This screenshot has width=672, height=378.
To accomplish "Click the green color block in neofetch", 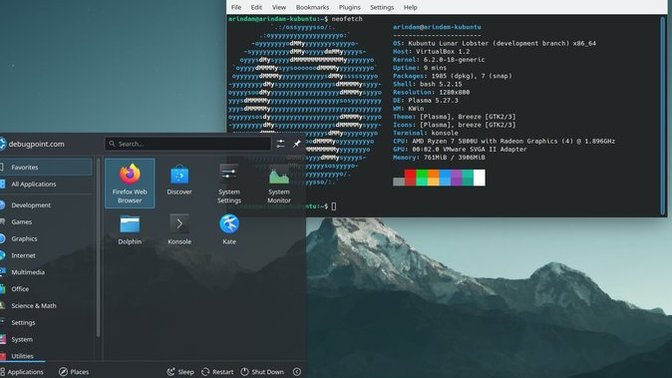I will click(422, 177).
